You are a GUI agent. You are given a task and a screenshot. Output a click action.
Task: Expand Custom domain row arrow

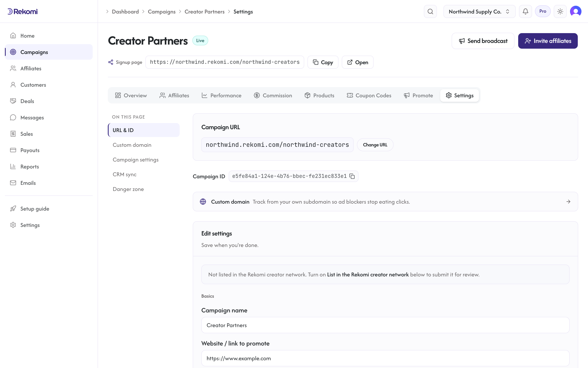coord(568,202)
